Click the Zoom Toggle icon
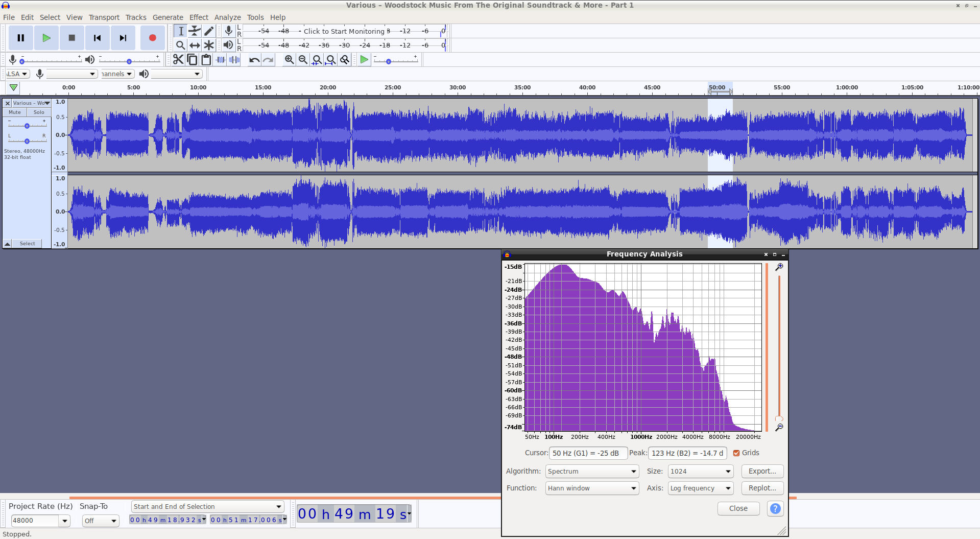The image size is (980, 539). (x=345, y=60)
